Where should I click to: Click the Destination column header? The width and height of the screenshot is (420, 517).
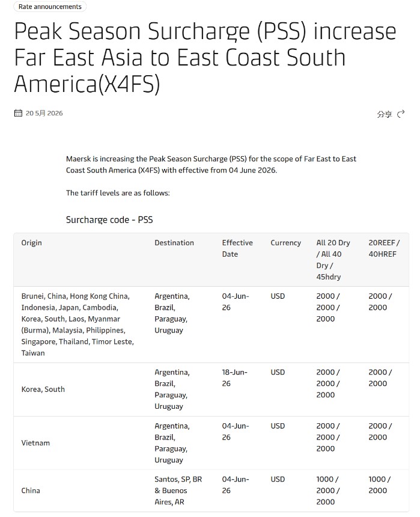coord(174,243)
